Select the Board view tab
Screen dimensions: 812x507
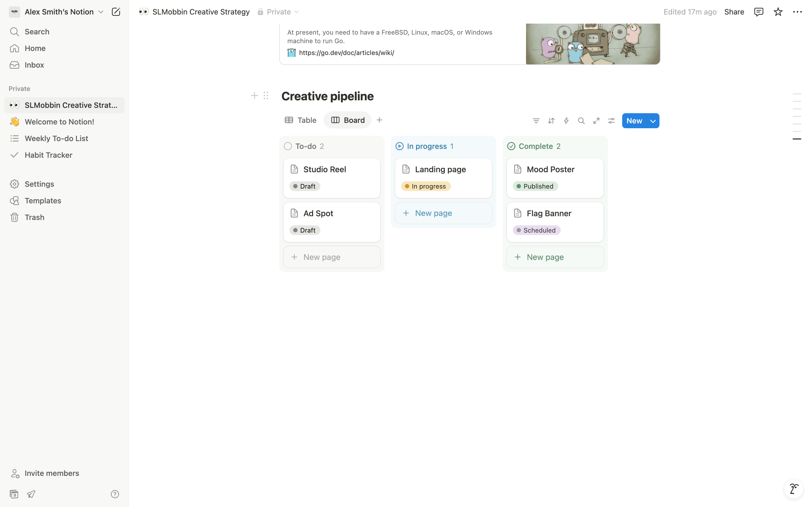pyautogui.click(x=348, y=120)
